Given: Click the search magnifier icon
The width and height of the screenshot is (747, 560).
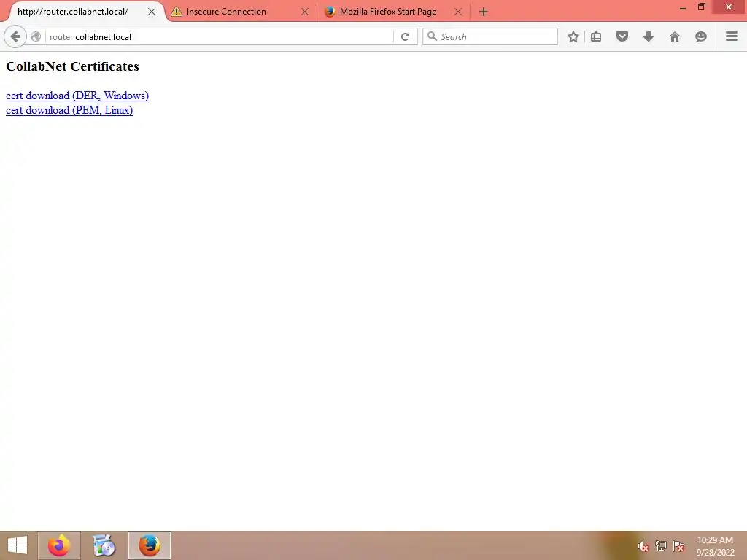Looking at the screenshot, I should pos(432,36).
